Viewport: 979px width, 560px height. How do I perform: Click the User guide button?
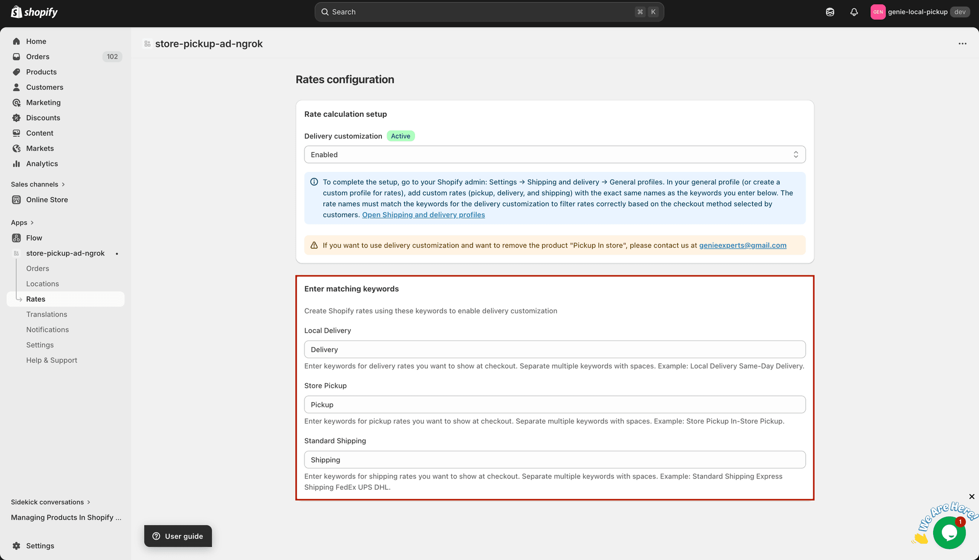178,536
